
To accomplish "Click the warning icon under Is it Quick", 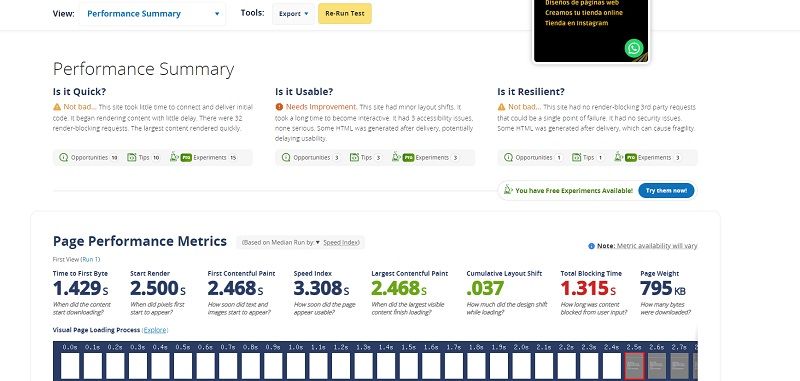I will click(x=57, y=107).
